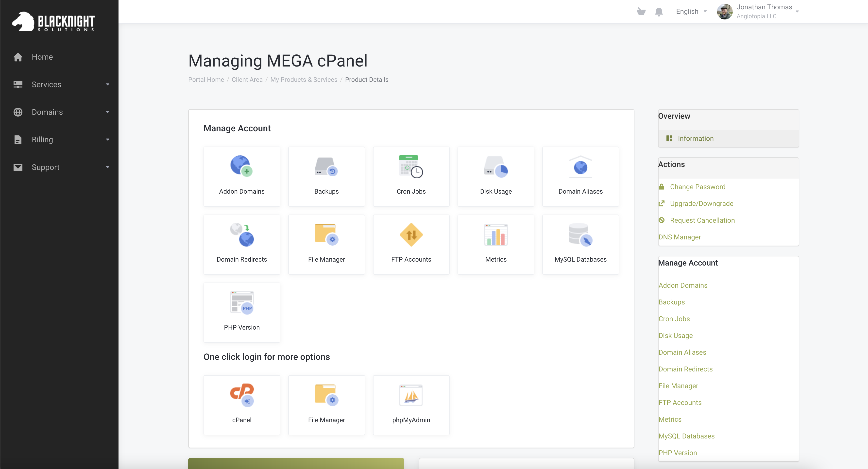
Task: Click the Blacknight Solutions logo
Action: point(53,22)
